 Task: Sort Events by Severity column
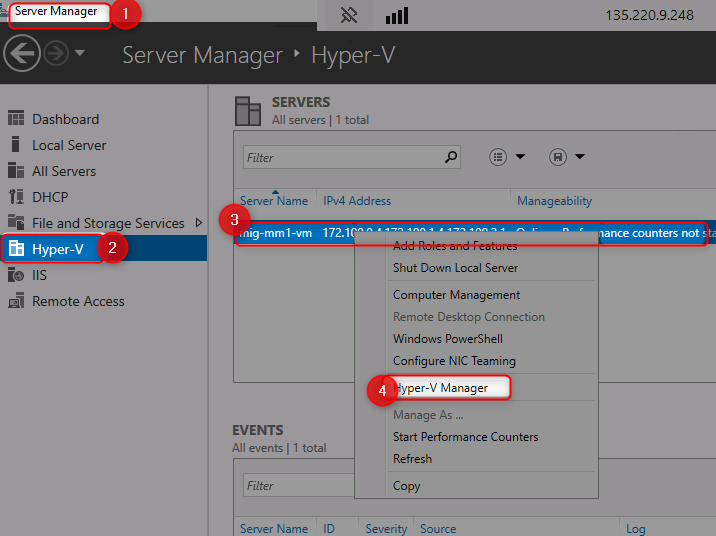coord(386,529)
